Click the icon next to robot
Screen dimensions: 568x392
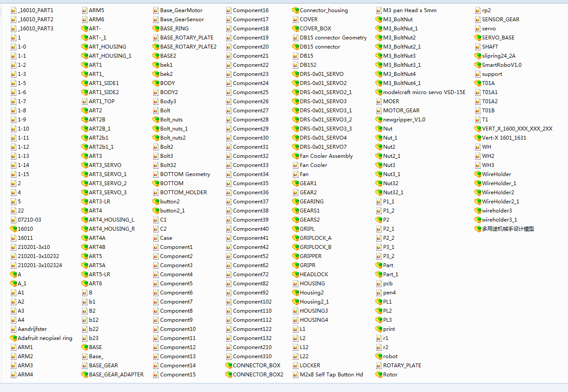tap(379, 356)
